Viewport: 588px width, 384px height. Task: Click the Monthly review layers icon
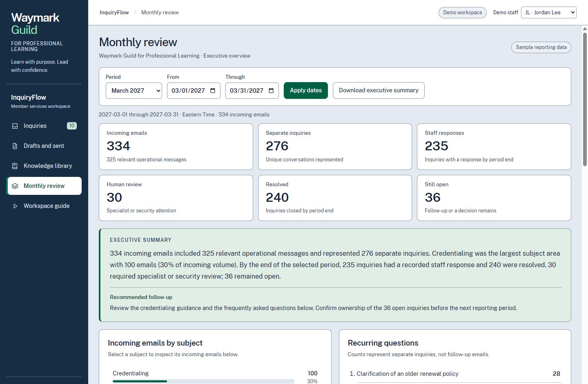coord(15,186)
